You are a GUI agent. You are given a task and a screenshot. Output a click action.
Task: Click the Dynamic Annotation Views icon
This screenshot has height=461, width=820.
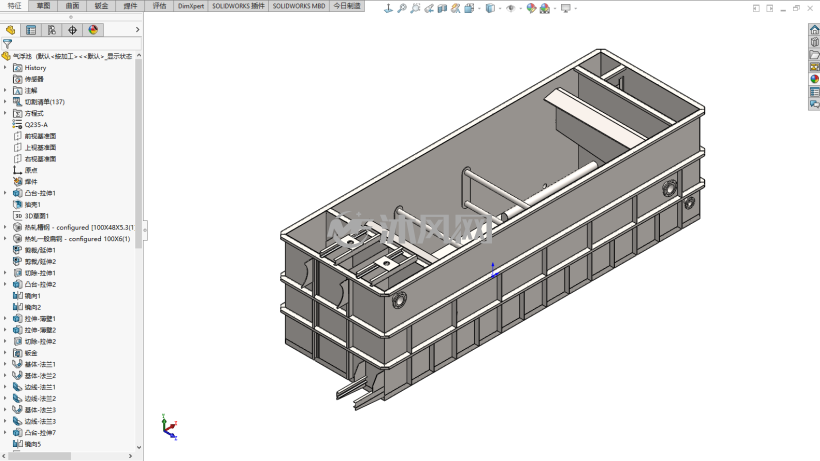[x=455, y=8]
